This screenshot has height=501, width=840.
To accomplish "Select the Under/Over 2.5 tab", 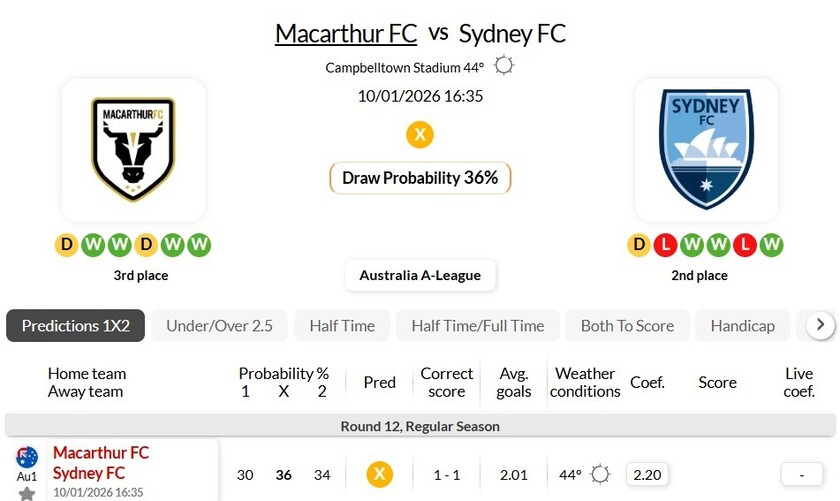I will [x=219, y=326].
